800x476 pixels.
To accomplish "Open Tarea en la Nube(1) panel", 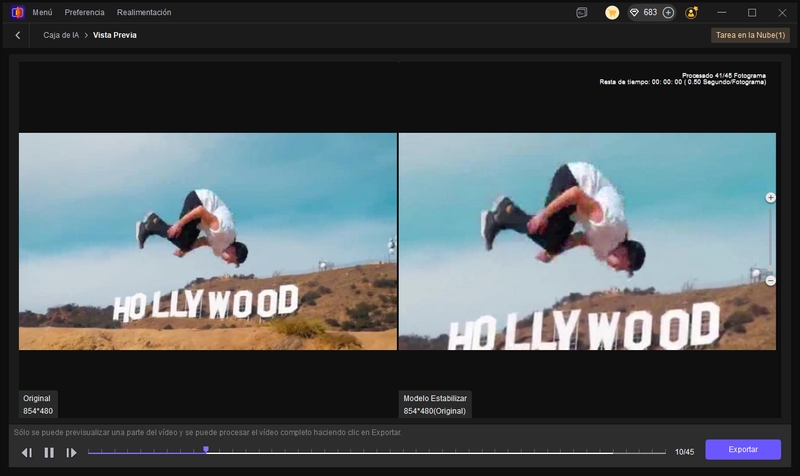I will pos(750,35).
